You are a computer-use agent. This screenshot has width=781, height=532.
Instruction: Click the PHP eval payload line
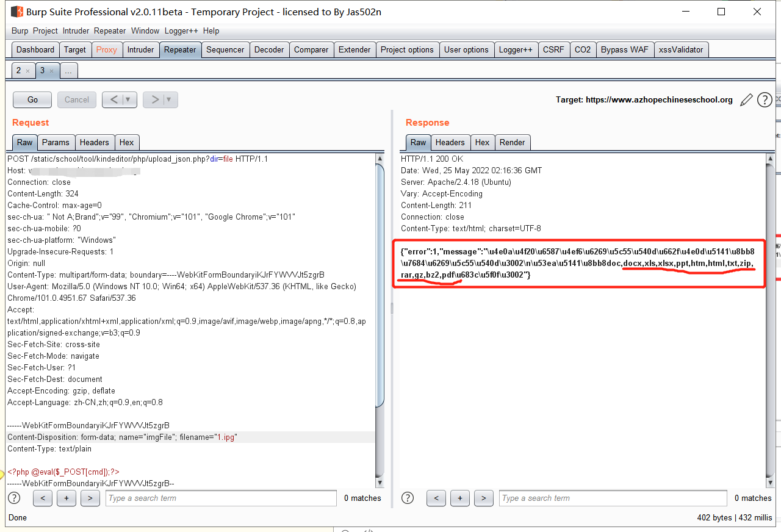pos(63,472)
